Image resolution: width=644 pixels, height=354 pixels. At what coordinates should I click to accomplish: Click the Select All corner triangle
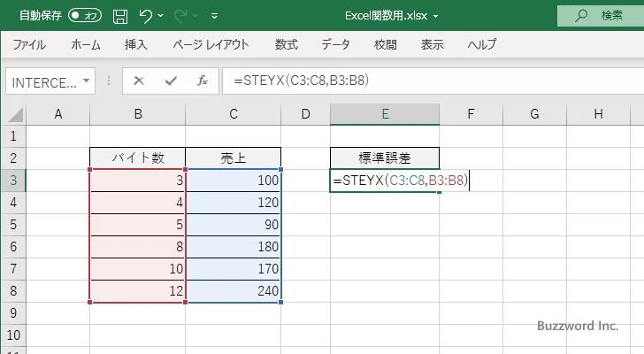tap(15, 114)
